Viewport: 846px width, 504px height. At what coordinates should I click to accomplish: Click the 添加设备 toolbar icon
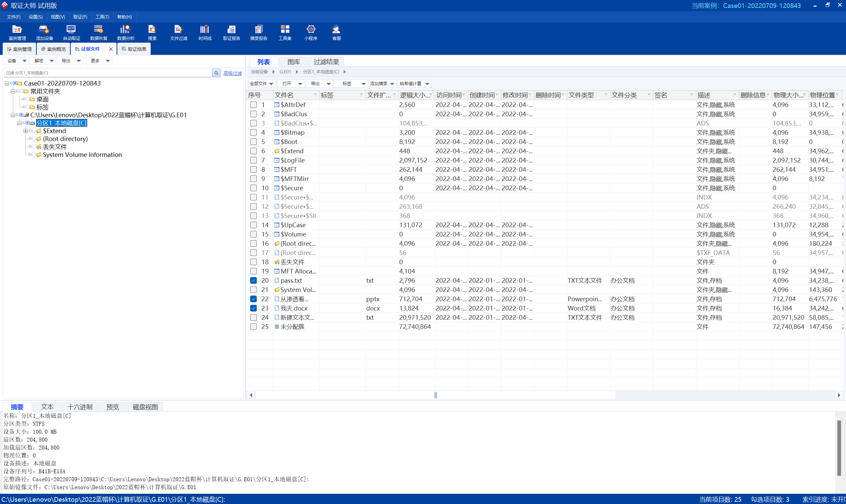pyautogui.click(x=44, y=33)
